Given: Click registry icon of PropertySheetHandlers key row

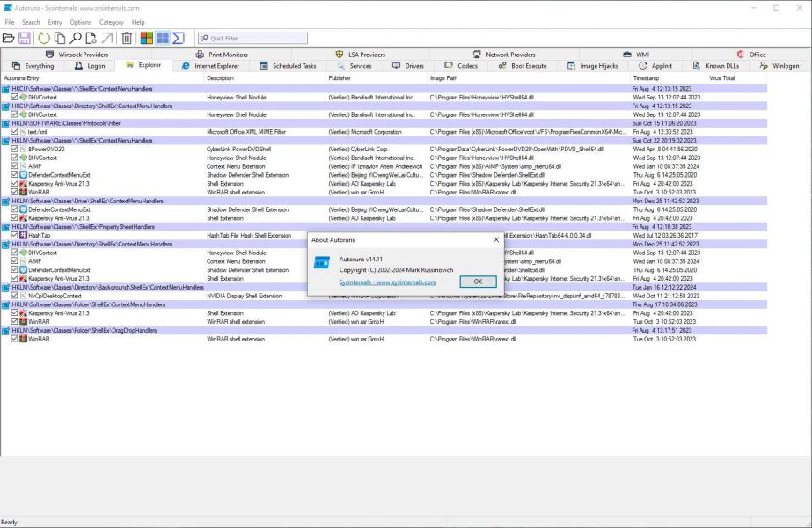Looking at the screenshot, I should [x=6, y=227].
